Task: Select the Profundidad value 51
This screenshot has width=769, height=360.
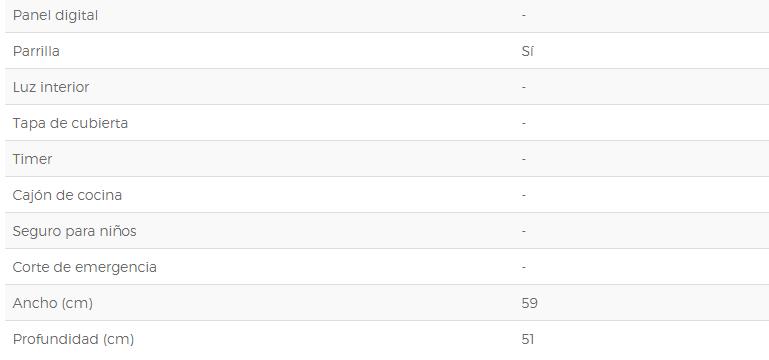Action: coord(528,339)
